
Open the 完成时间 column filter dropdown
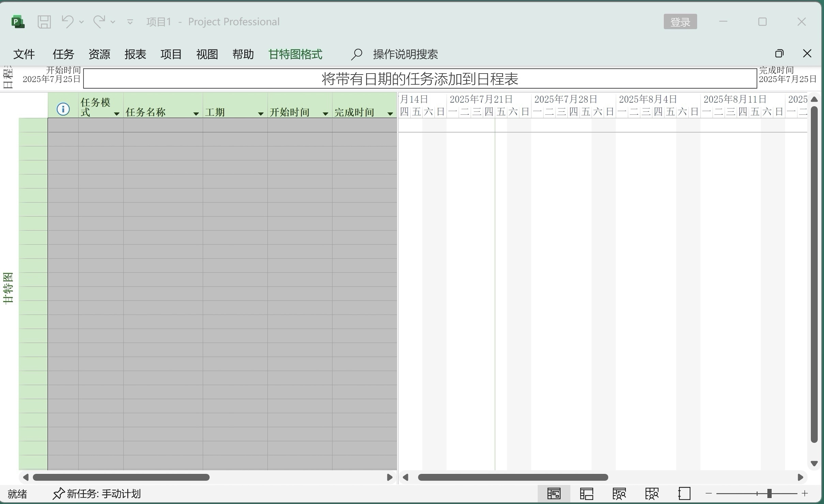[391, 113]
